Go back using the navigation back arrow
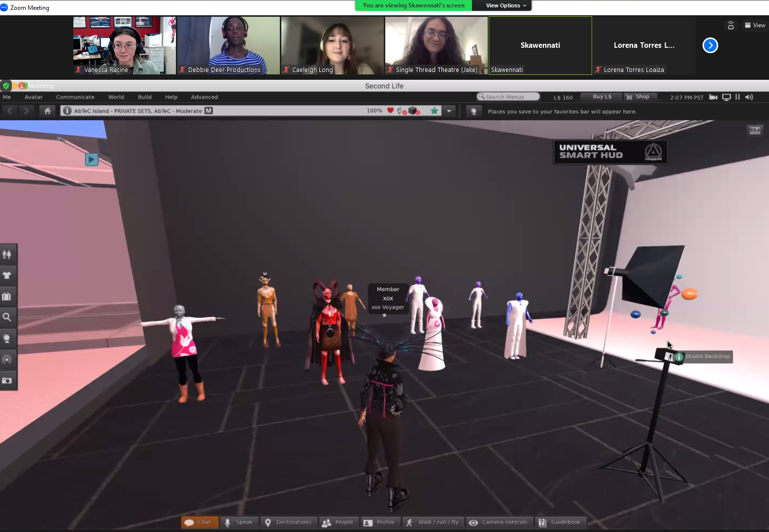The width and height of the screenshot is (769, 532). click(10, 111)
